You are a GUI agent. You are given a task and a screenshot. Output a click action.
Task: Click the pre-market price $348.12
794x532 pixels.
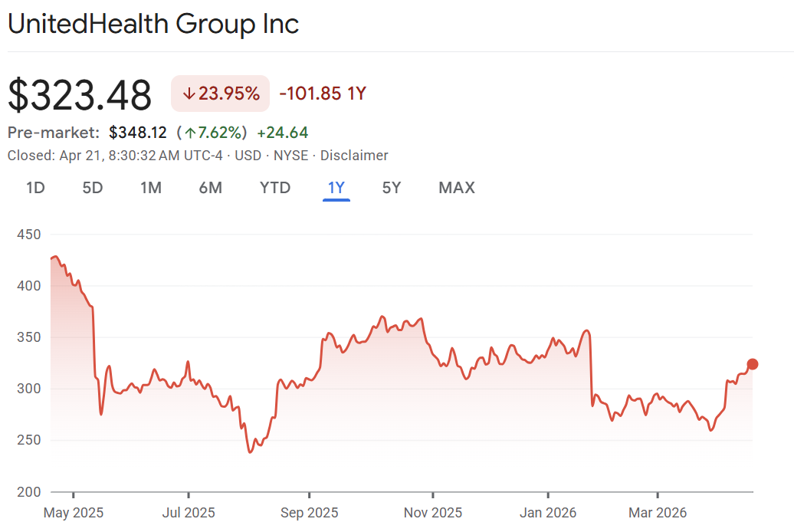coord(138,133)
